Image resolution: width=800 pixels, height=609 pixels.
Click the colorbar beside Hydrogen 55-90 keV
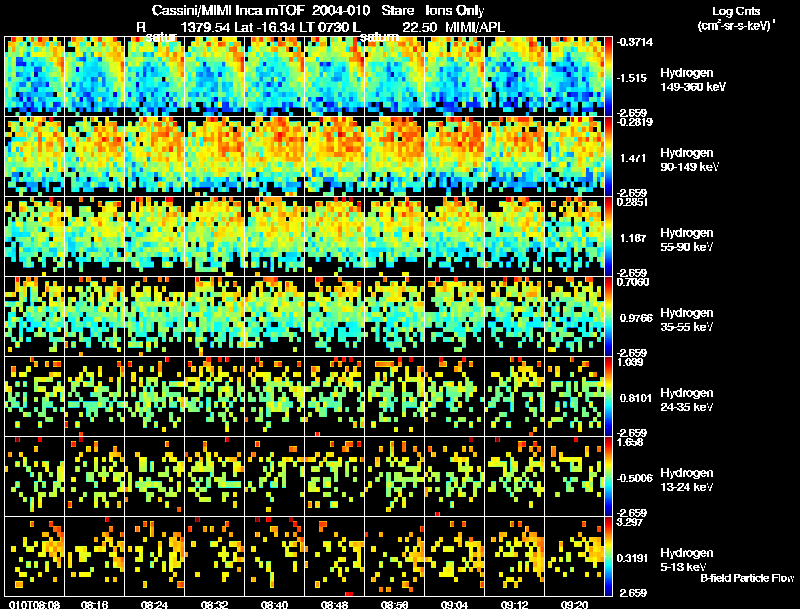(608, 236)
